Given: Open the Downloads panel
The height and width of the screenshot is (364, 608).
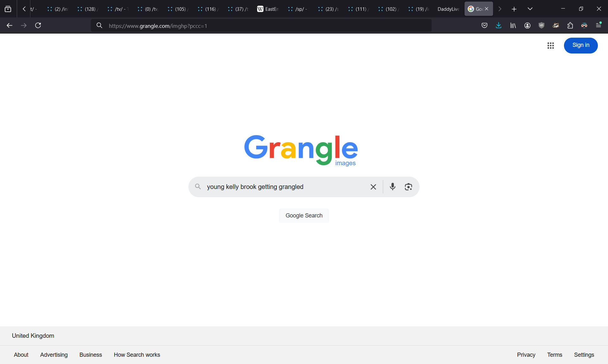Looking at the screenshot, I should pos(498,25).
